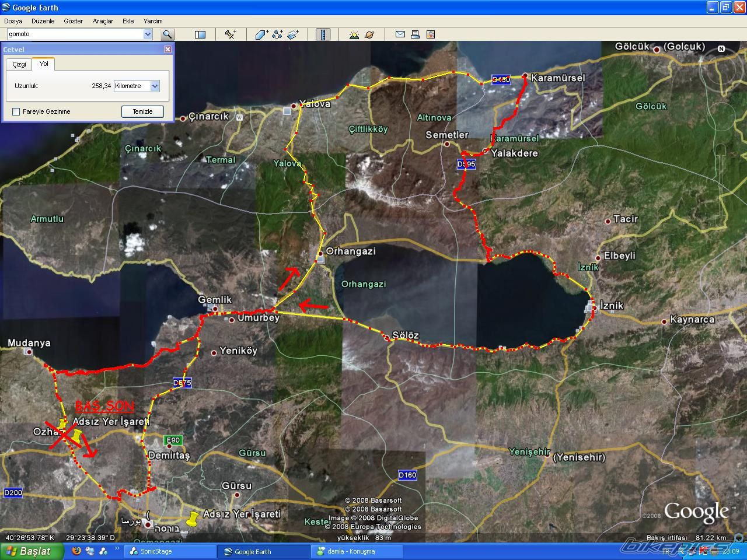Click the Sölöz place label
Image resolution: width=747 pixels, height=560 pixels.
[406, 335]
